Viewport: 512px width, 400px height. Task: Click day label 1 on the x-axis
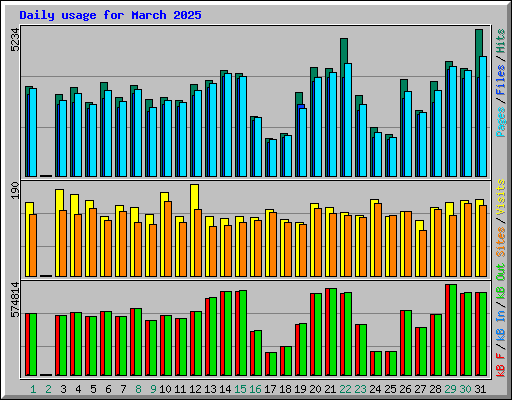pos(33,389)
